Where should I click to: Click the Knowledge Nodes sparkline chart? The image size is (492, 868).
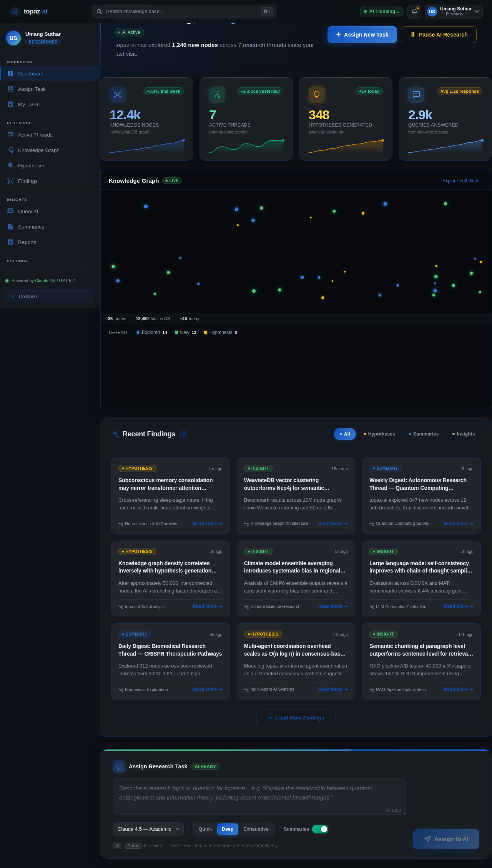(x=146, y=147)
